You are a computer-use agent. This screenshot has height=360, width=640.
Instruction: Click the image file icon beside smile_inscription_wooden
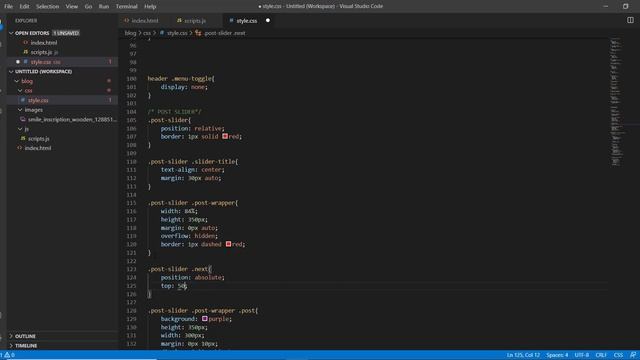tap(23, 120)
